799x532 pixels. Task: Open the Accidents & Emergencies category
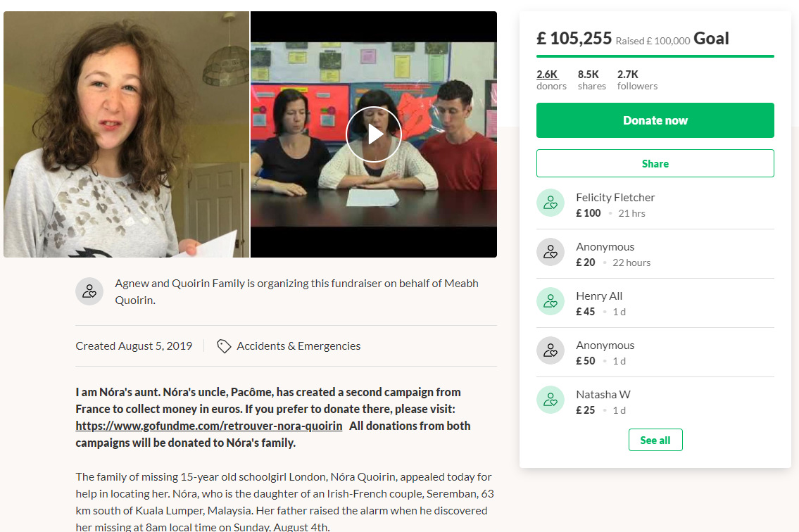[x=298, y=346]
